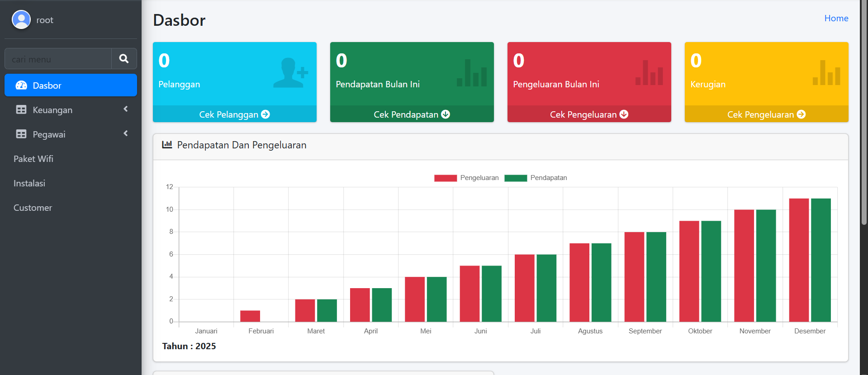Click the Keuangan table icon
Viewport: 868px width, 375px height.
(21, 110)
